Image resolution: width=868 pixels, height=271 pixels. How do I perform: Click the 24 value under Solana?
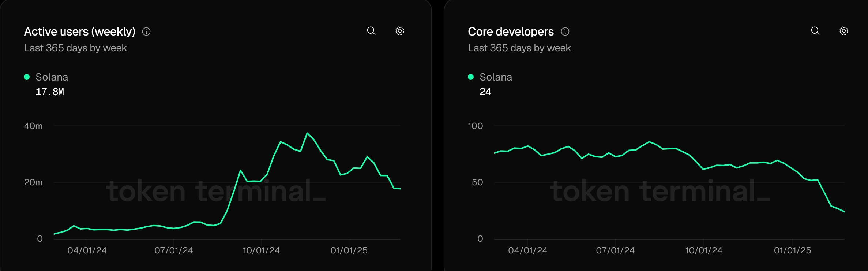[485, 92]
